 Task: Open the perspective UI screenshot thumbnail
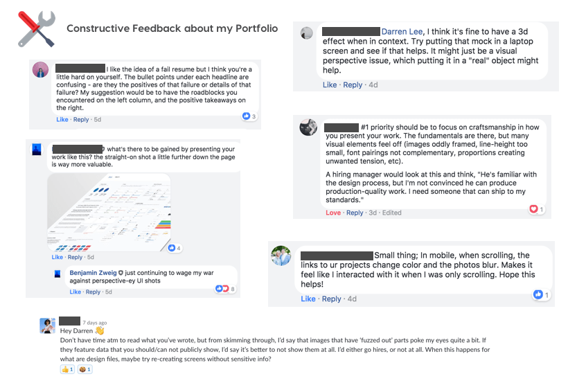(x=109, y=213)
